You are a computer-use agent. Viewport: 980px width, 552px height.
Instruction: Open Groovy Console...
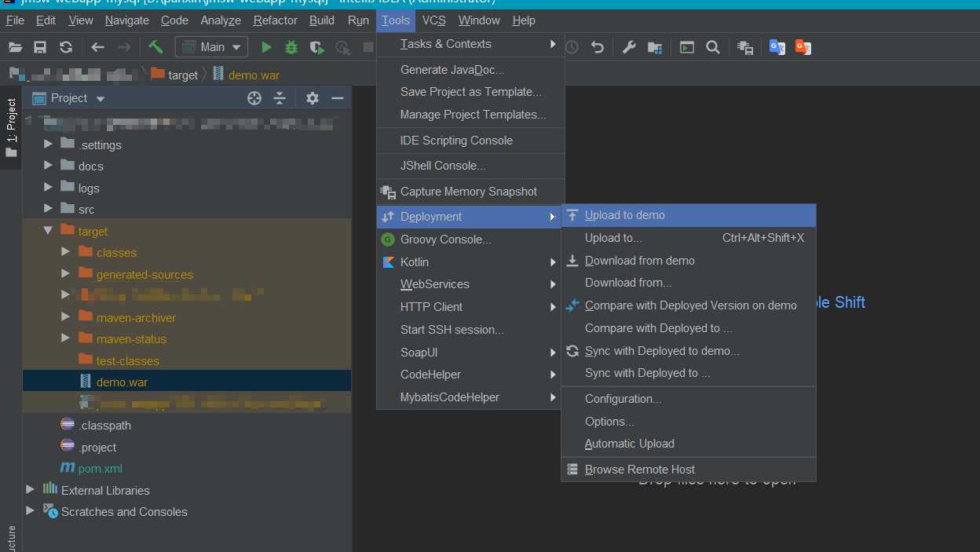pos(469,239)
